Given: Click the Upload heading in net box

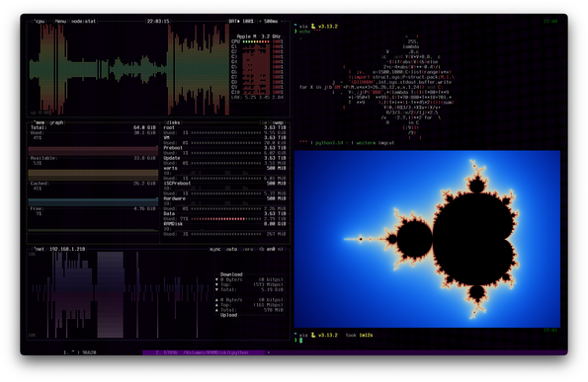Looking at the screenshot, I should (x=228, y=315).
